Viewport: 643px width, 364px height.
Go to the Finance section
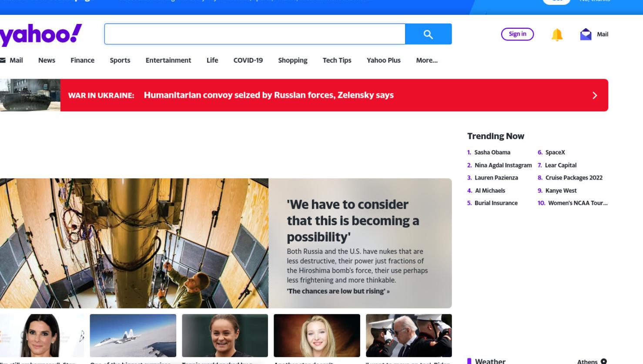tap(82, 60)
